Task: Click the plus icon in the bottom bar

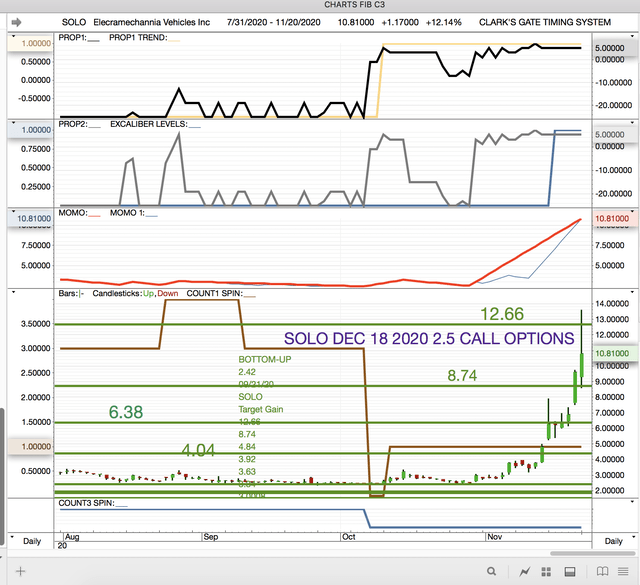Action: 20,571
